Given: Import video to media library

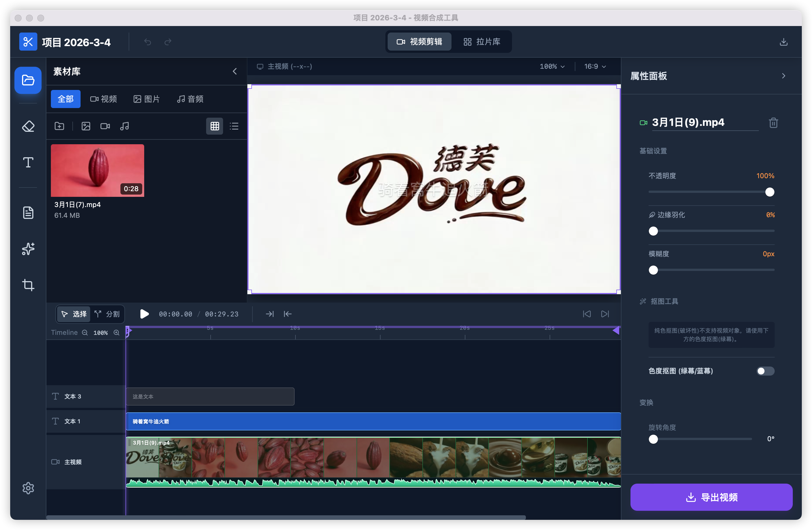Looking at the screenshot, I should [105, 126].
